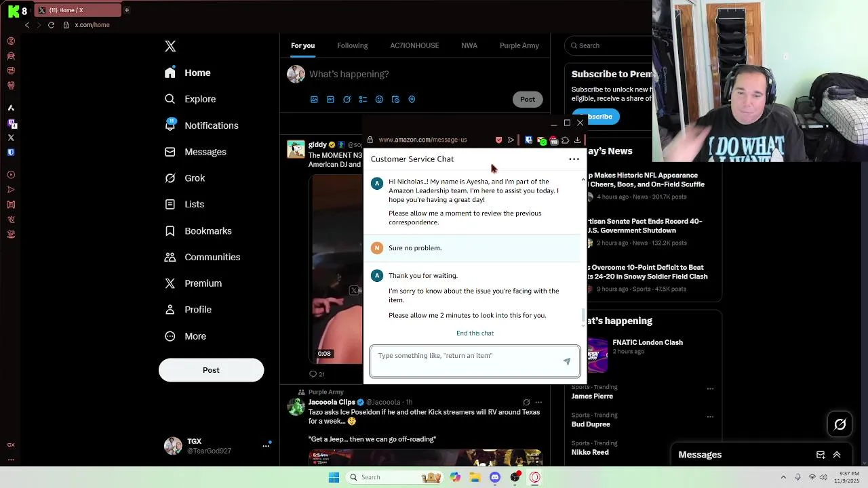Screen dimensions: 868x488
Task: Open the Explore search icon in the X sidebar
Action: click(170, 99)
